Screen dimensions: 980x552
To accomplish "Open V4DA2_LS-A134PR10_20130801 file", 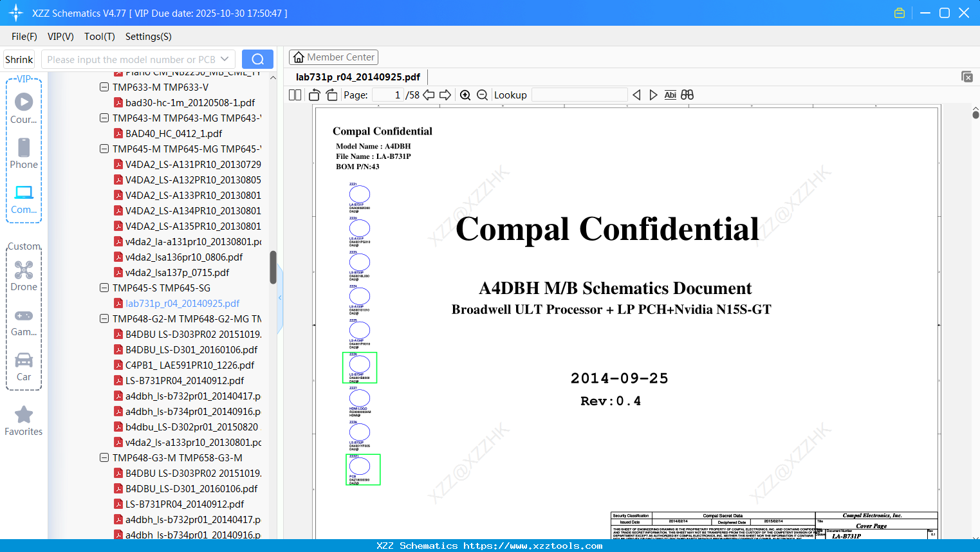I will tap(194, 210).
